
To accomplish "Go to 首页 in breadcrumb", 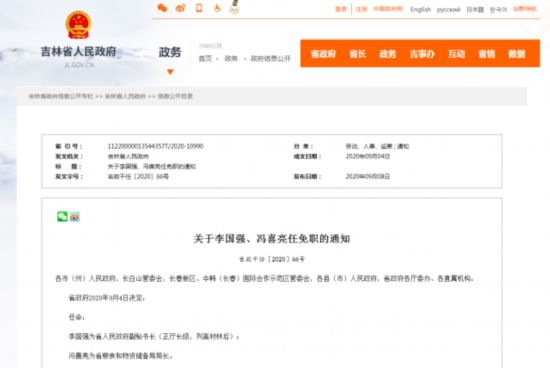I will pyautogui.click(x=205, y=58).
